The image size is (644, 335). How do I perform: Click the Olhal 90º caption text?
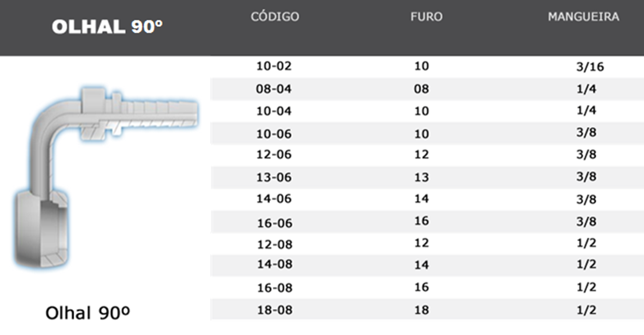88,313
